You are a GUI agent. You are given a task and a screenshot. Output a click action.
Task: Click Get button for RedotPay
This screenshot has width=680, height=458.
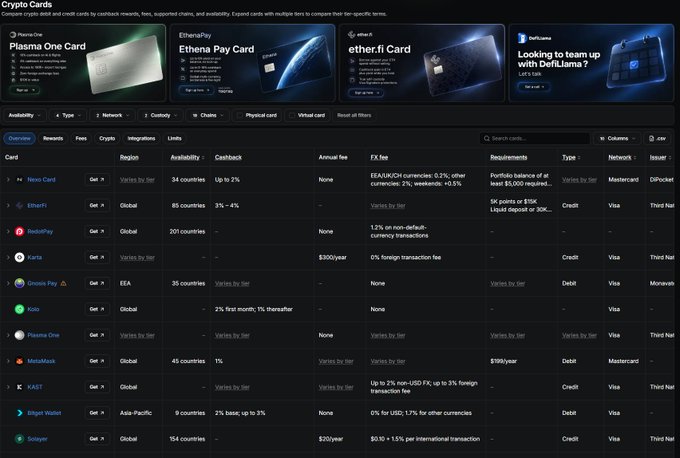97,232
